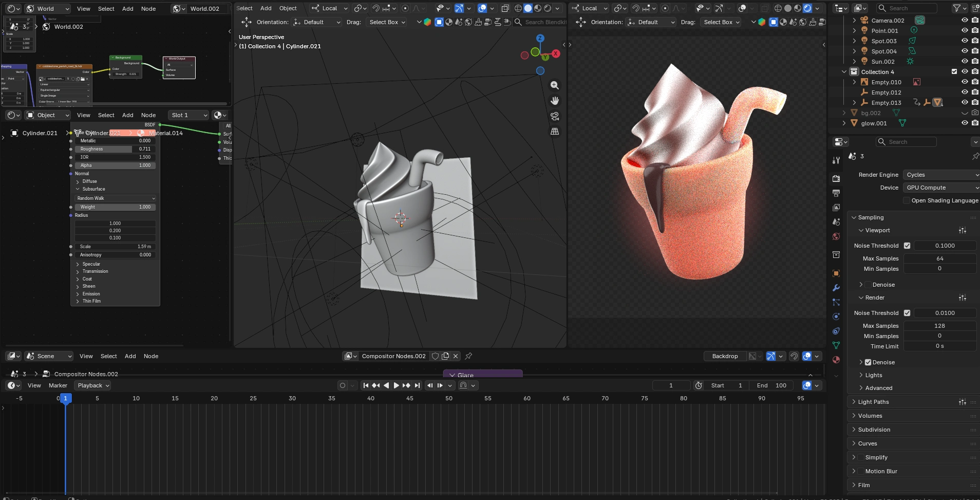Enable Open Shading Language
This screenshot has height=500, width=980.
[907, 200]
